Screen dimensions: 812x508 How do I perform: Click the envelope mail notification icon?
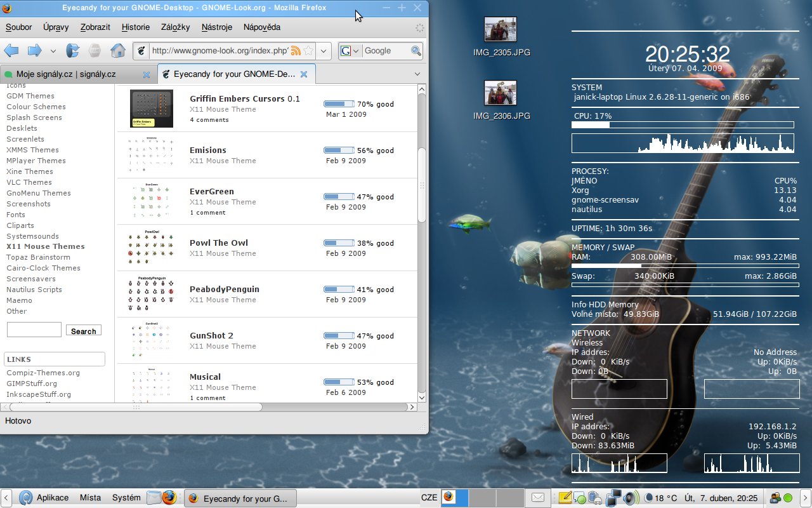(538, 498)
